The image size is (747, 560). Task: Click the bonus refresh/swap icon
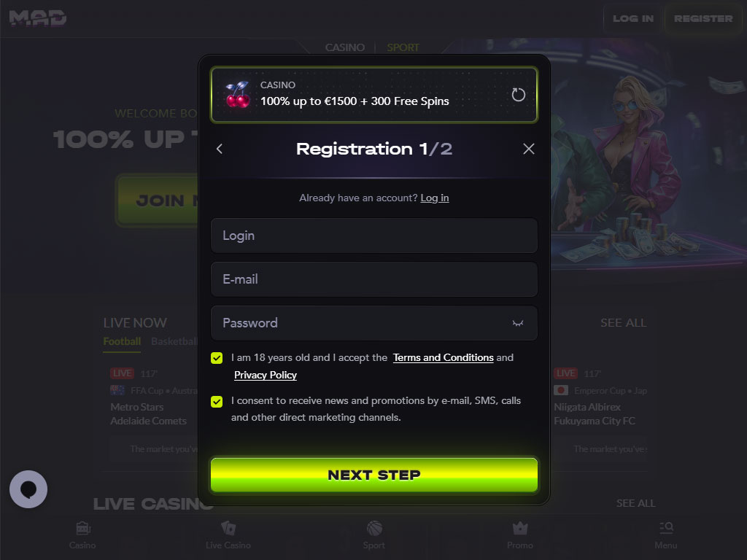point(519,95)
